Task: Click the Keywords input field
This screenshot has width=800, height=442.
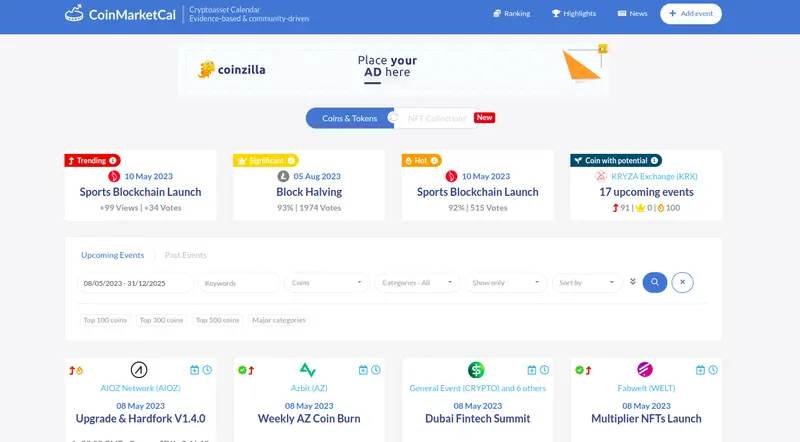Action: click(x=239, y=283)
